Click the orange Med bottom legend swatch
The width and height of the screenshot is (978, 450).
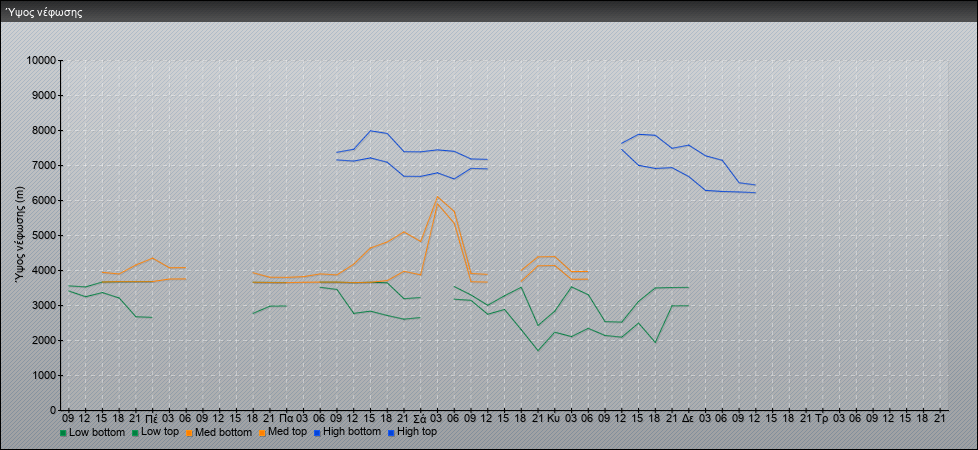[x=188, y=433]
